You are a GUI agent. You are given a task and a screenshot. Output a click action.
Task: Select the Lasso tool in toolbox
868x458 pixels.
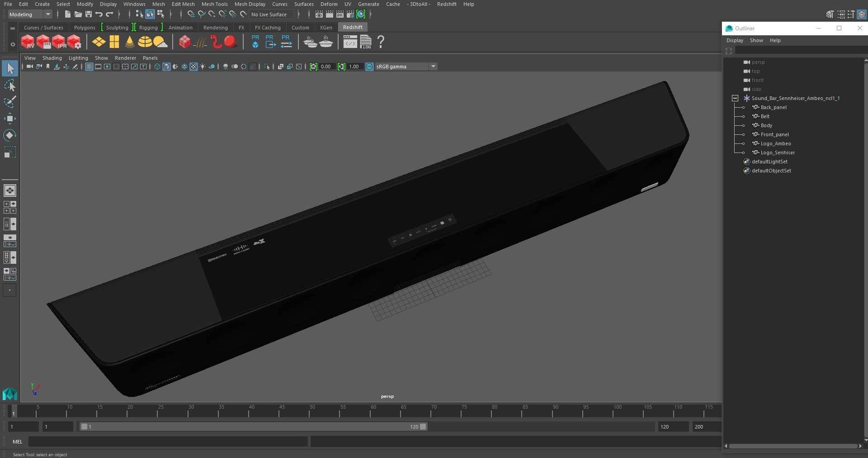[9, 86]
